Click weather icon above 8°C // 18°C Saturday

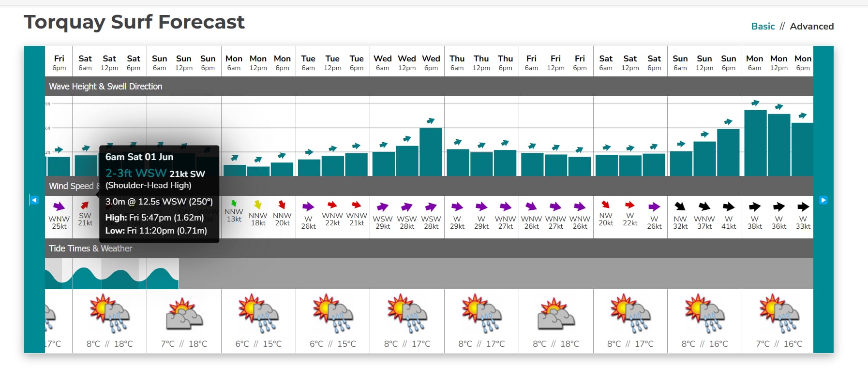[x=109, y=313]
